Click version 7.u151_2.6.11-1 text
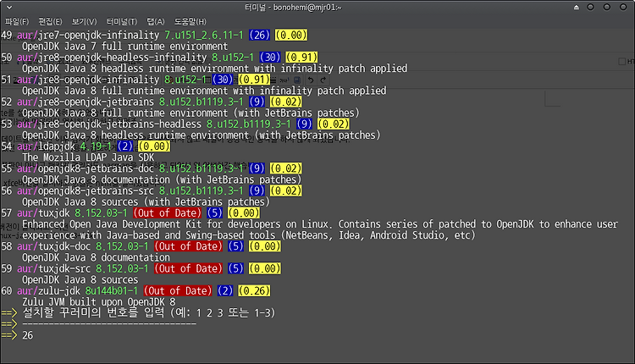 click(x=204, y=36)
